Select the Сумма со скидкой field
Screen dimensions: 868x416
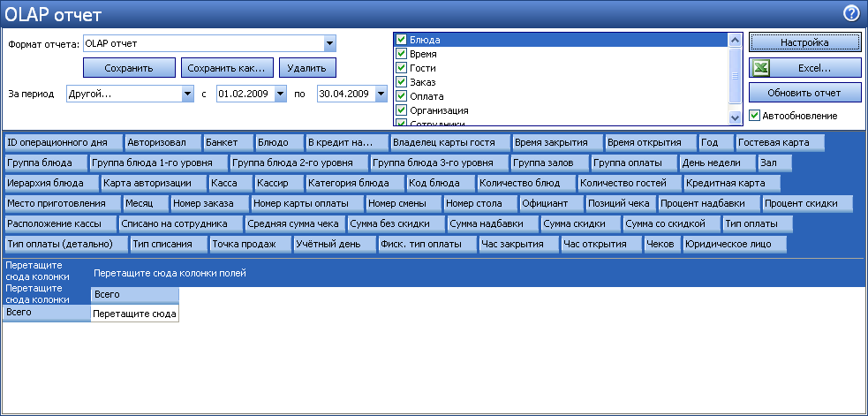coord(671,223)
